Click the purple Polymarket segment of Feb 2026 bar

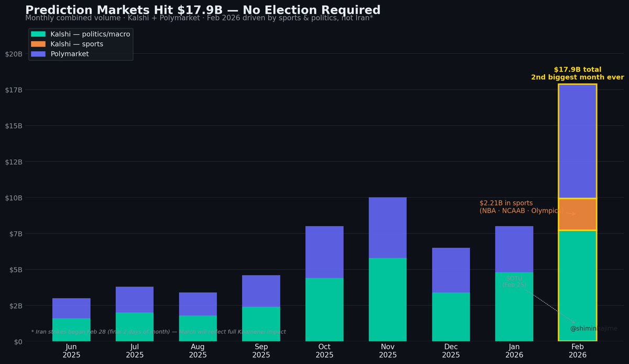tap(578, 141)
